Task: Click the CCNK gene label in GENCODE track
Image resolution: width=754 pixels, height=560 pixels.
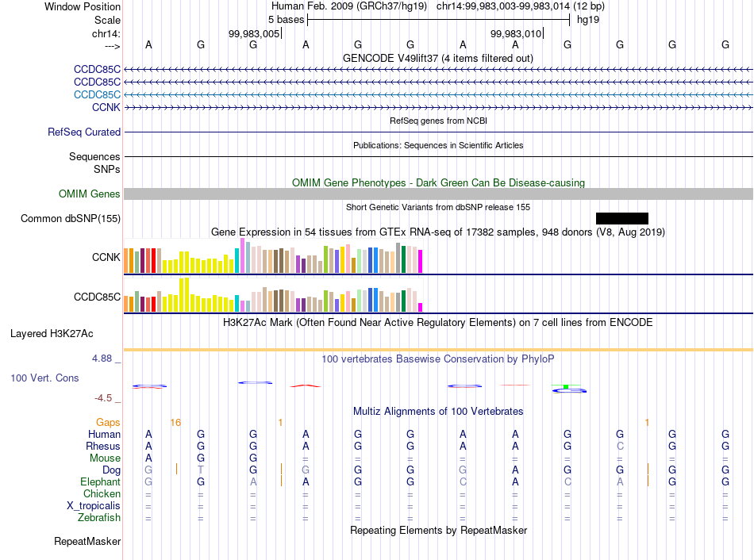Action: [x=106, y=107]
